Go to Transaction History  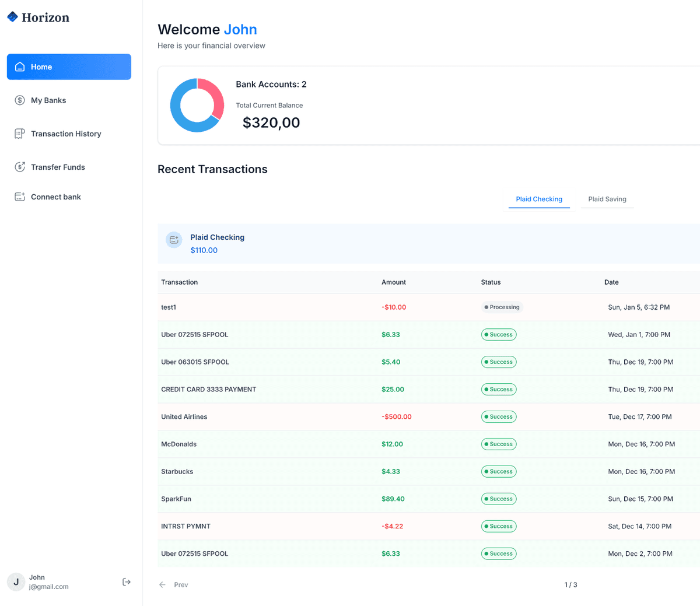[69, 134]
